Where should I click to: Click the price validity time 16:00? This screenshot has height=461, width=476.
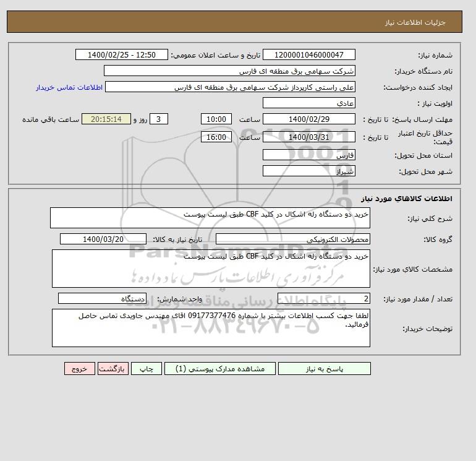[x=216, y=137]
